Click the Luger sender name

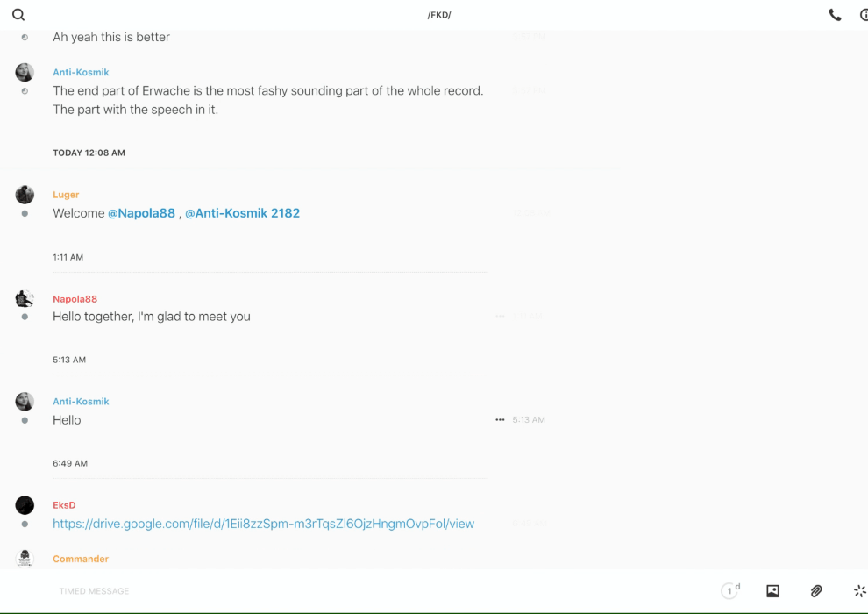tap(66, 195)
